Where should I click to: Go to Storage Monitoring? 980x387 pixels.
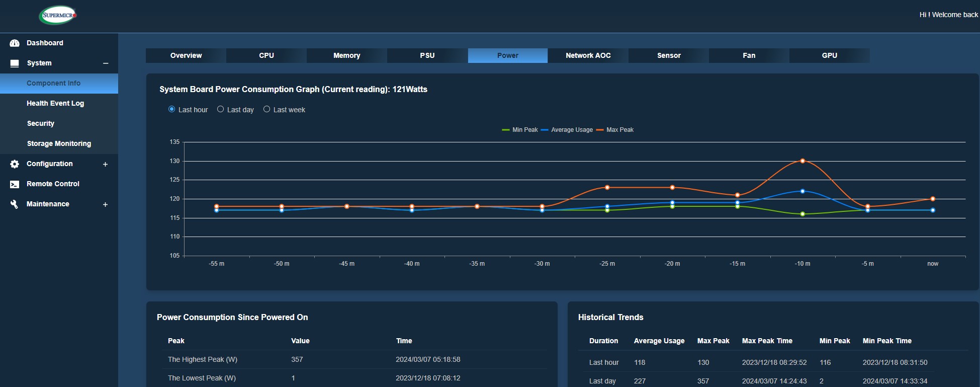tap(59, 143)
